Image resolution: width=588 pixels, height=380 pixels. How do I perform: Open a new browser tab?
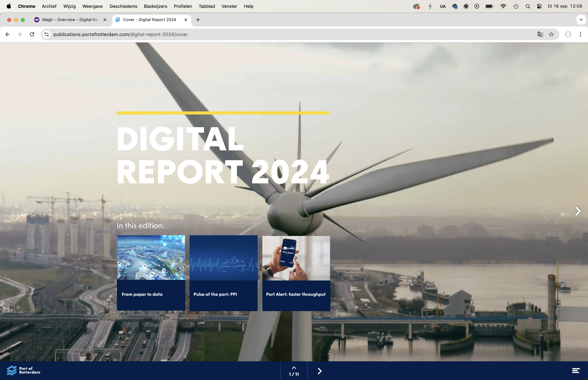(x=198, y=20)
